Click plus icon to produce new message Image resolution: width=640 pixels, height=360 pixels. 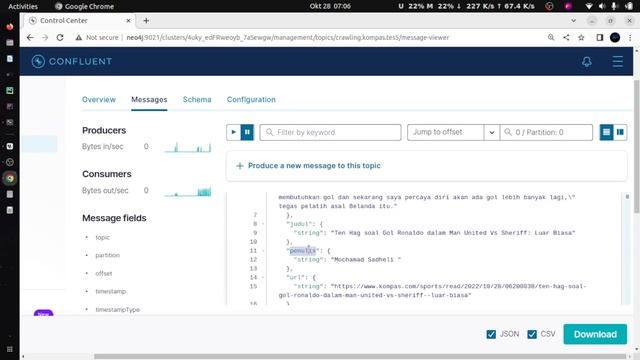point(240,166)
